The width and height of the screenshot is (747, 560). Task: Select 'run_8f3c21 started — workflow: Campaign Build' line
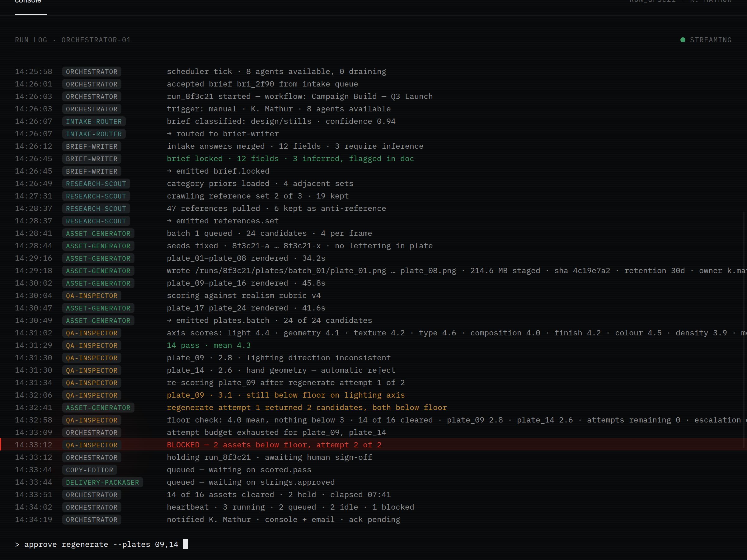[x=299, y=96]
